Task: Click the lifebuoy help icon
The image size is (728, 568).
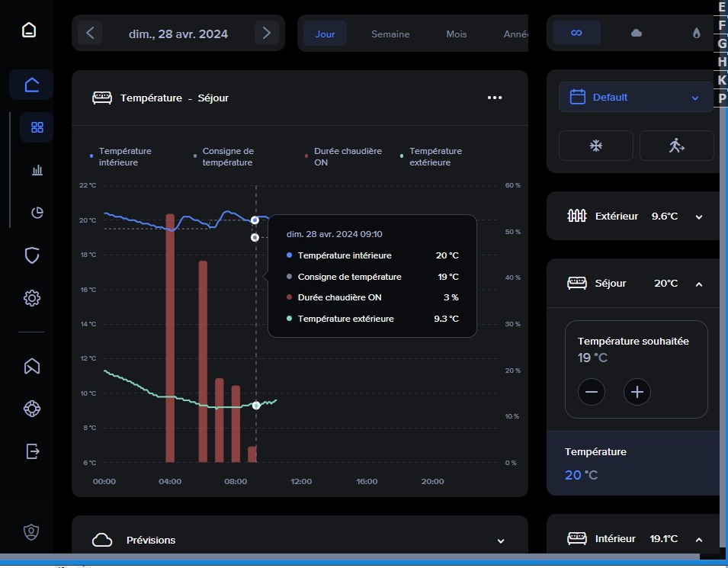Action: click(x=31, y=409)
